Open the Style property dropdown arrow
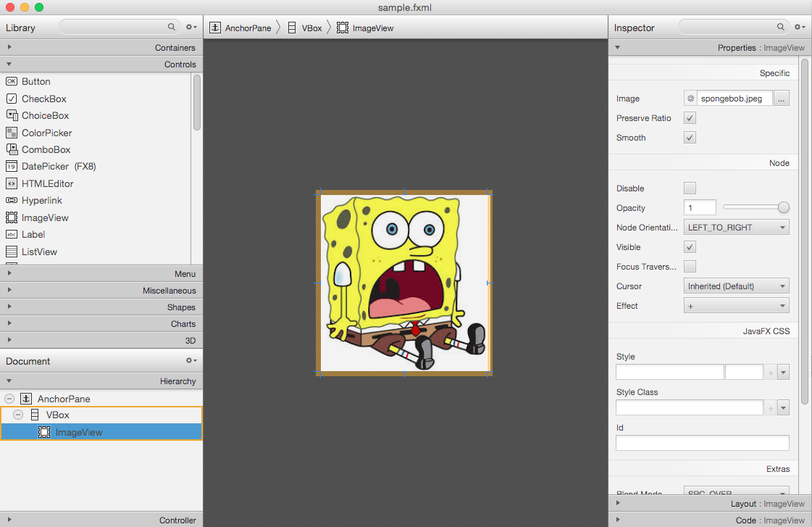Screen dimensions: 812x527 click(783, 372)
